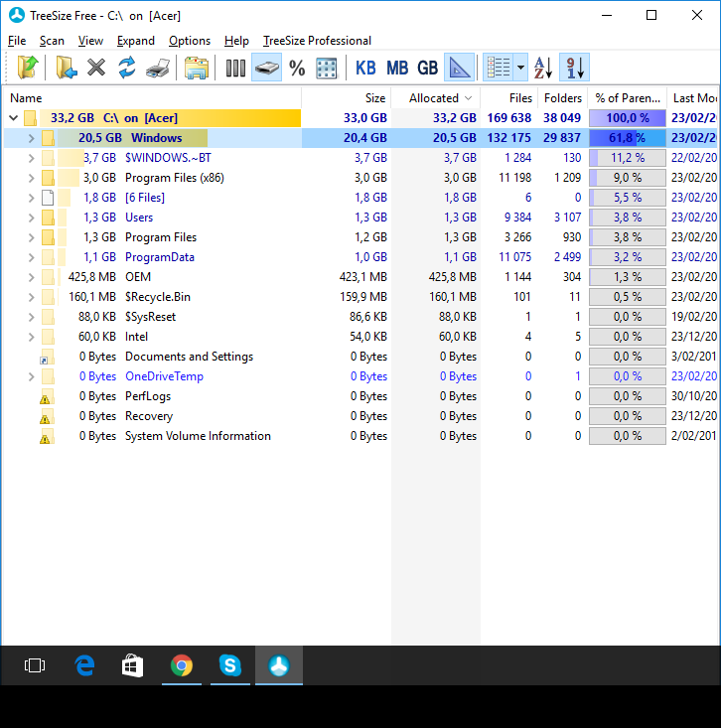
Task: Toggle allocated space drive icon mode
Action: [266, 68]
